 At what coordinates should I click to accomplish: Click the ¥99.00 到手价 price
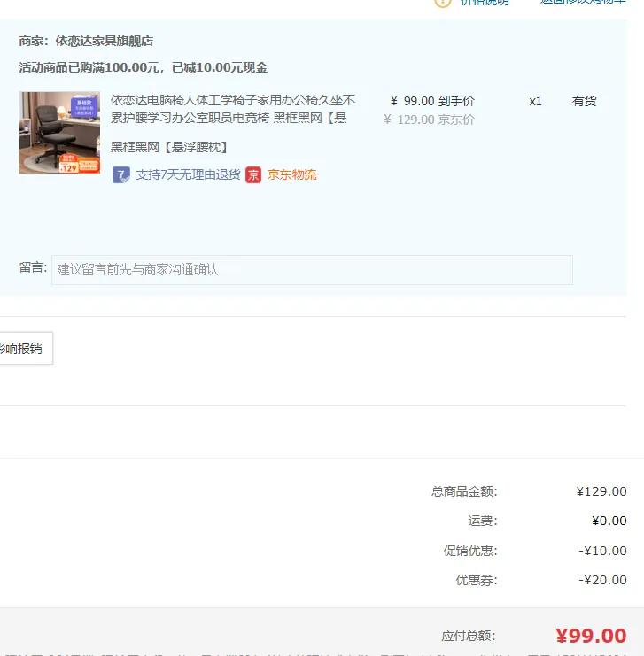(x=432, y=101)
